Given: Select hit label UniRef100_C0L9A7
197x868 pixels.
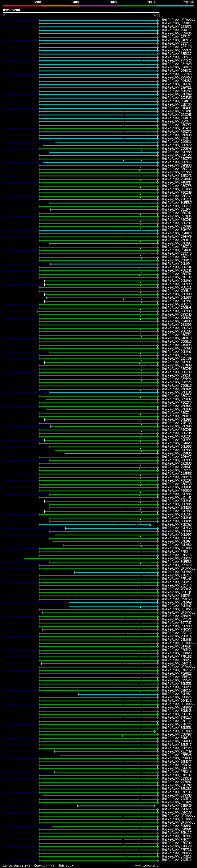Looking at the screenshot, I should click(x=176, y=606).
